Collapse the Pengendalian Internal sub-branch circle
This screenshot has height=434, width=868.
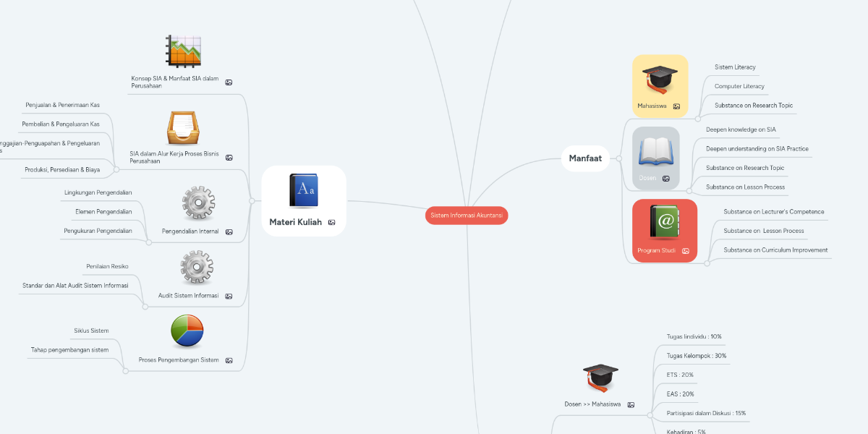click(x=149, y=242)
